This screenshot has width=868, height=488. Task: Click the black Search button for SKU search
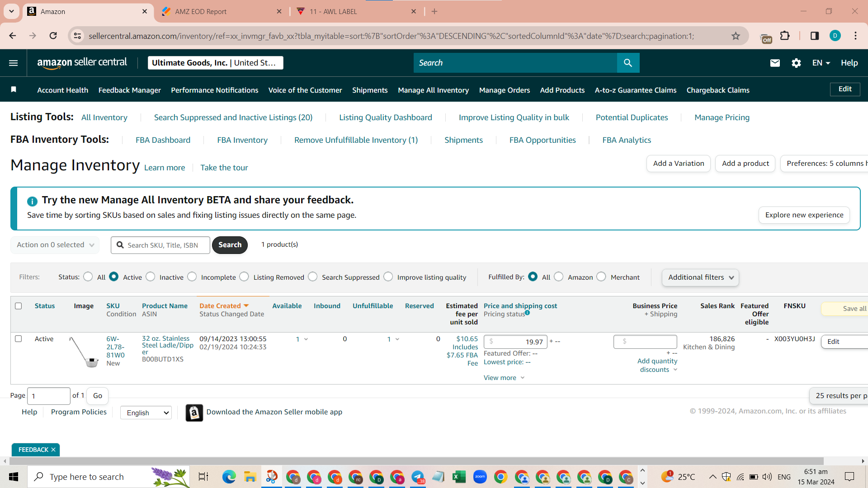coord(230,245)
